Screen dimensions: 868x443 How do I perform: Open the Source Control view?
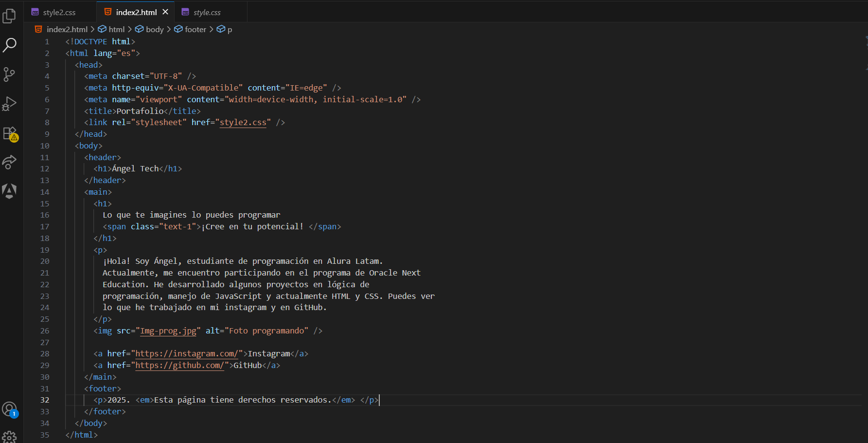coord(9,74)
